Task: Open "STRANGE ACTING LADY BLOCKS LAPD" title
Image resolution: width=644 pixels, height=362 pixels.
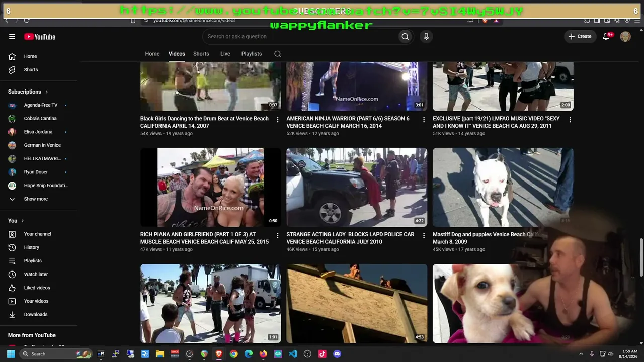Action: click(350, 238)
